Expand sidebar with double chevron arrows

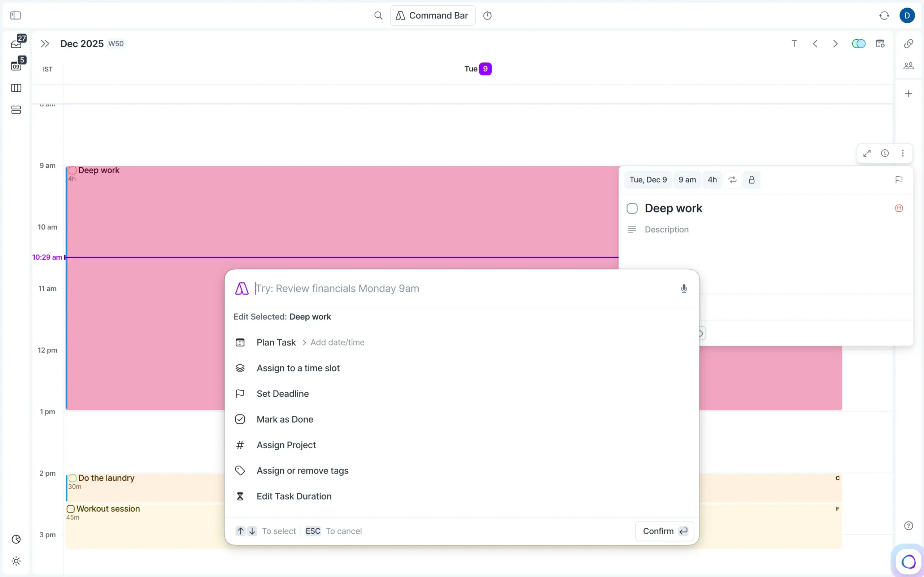point(45,44)
